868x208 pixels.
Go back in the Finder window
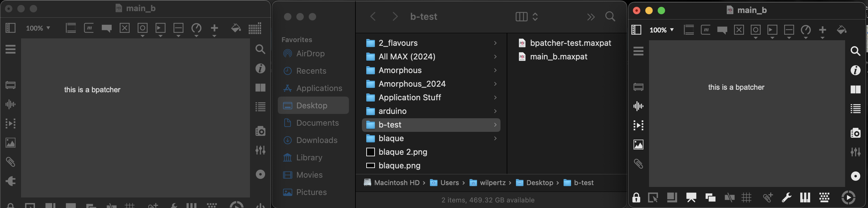point(373,16)
